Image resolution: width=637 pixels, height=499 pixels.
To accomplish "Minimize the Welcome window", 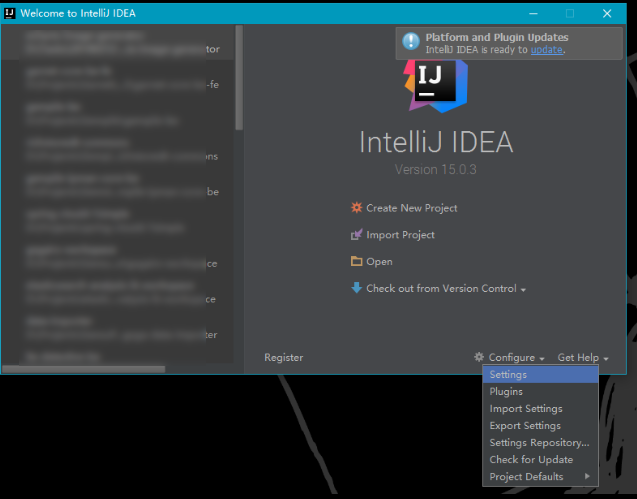I will 533,13.
